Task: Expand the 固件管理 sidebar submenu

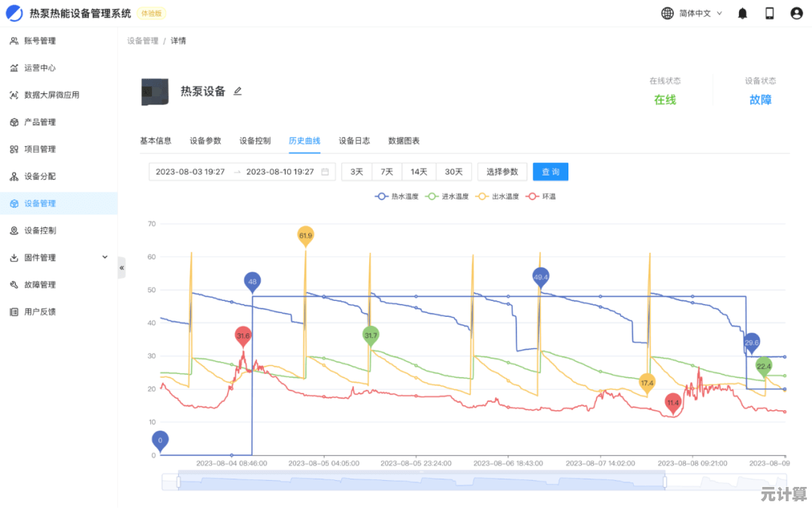Action: 105,257
